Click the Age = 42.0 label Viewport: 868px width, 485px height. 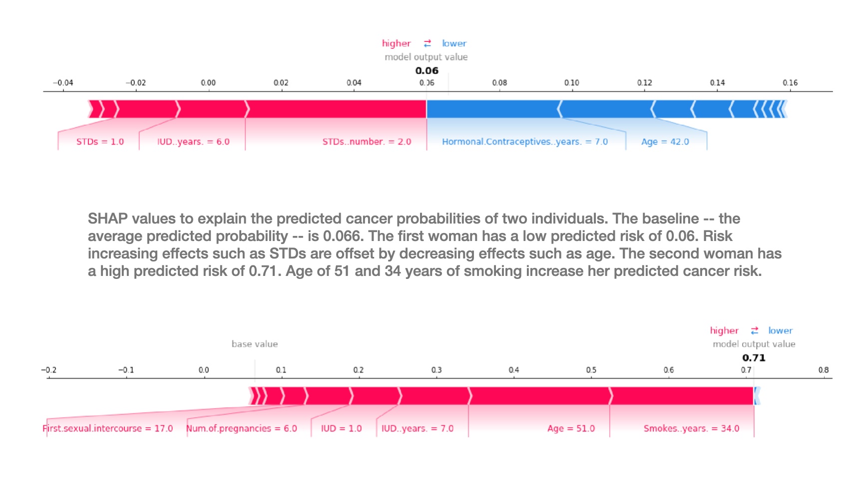tap(665, 142)
